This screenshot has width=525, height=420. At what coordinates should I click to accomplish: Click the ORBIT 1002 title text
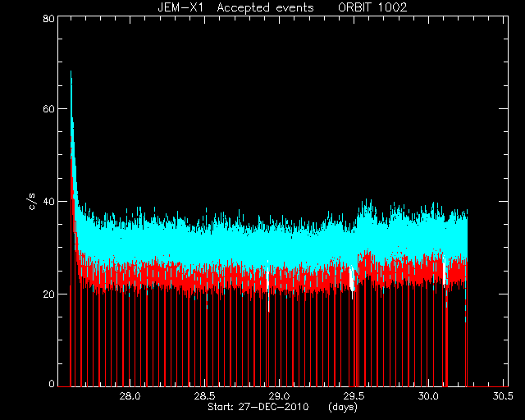[372, 7]
